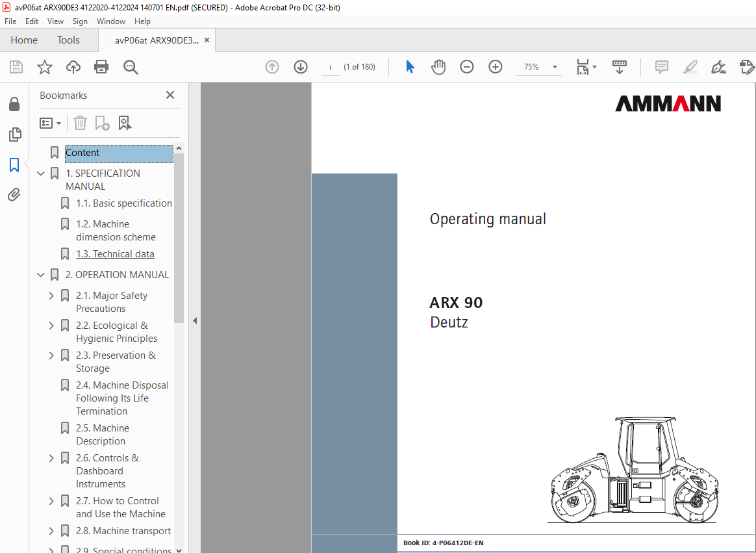Select the Content bookmark
This screenshot has height=553, width=756.
click(x=119, y=153)
